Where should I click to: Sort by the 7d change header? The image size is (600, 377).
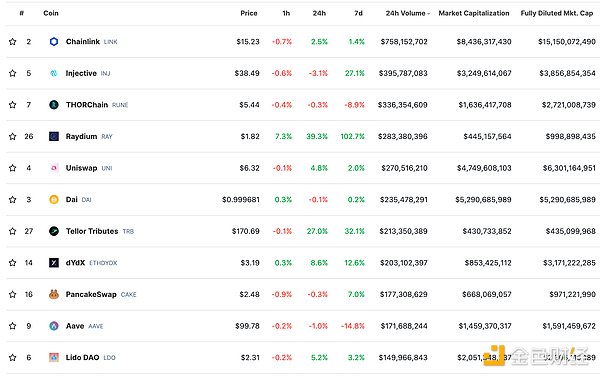(x=358, y=13)
